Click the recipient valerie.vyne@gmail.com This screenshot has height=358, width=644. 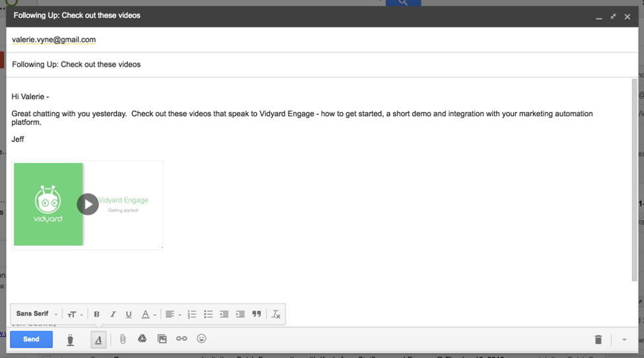tap(54, 40)
